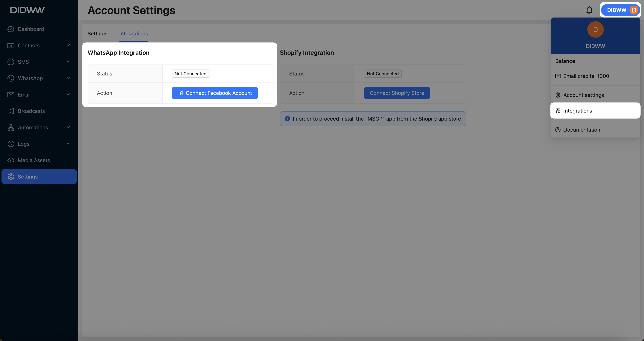Click Shopify Integration heading
This screenshot has height=341, width=644.
[x=307, y=53]
